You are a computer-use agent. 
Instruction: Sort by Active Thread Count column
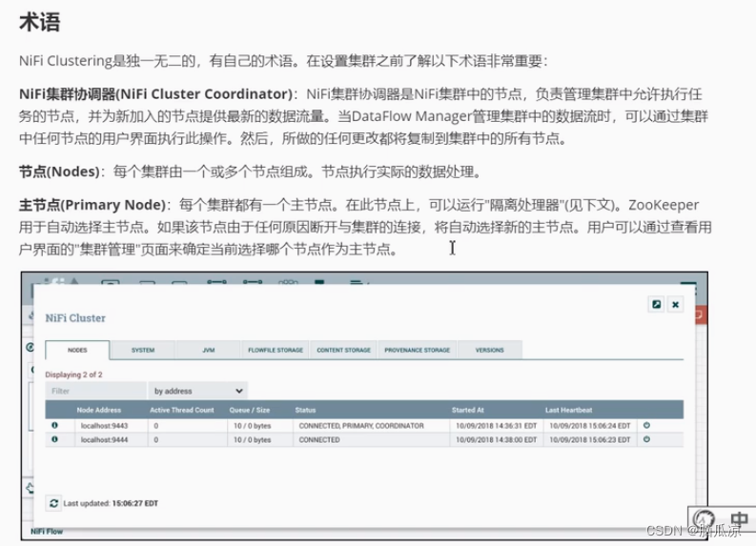pyautogui.click(x=182, y=410)
